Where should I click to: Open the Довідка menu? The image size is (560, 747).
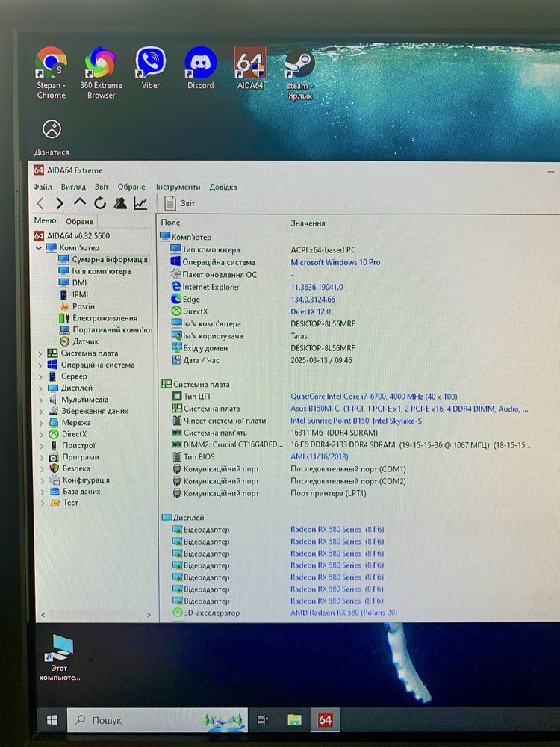[223, 187]
